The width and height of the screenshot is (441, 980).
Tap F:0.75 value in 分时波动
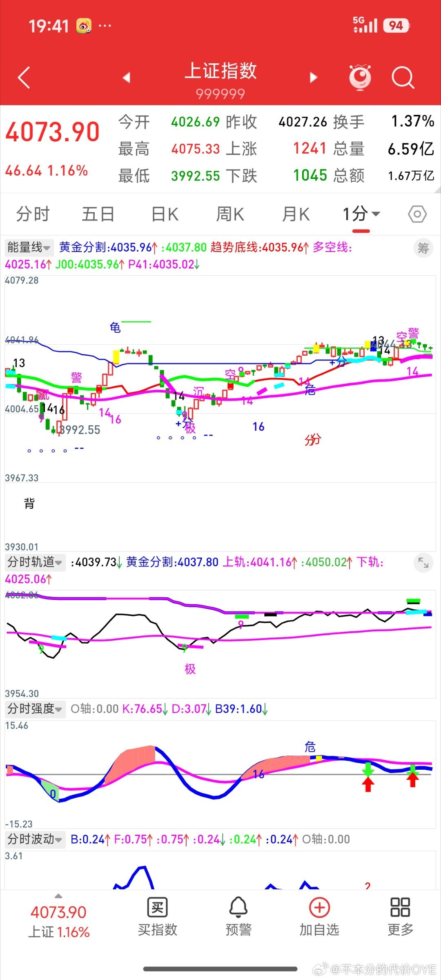[x=134, y=840]
